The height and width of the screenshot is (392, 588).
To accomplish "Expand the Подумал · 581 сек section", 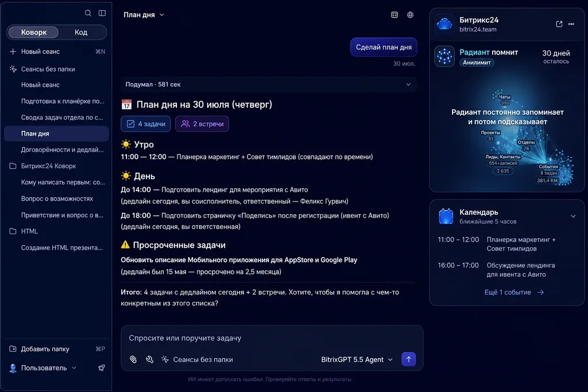I will point(269,84).
